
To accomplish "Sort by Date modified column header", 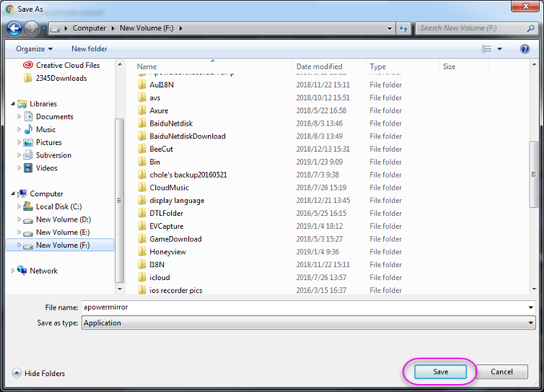I will point(318,67).
